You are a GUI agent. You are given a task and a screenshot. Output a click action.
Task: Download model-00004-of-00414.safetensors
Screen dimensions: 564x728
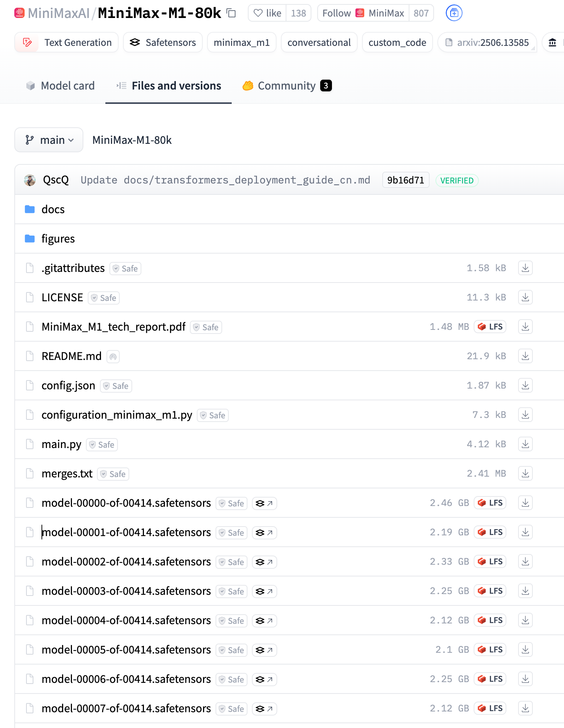point(525,620)
